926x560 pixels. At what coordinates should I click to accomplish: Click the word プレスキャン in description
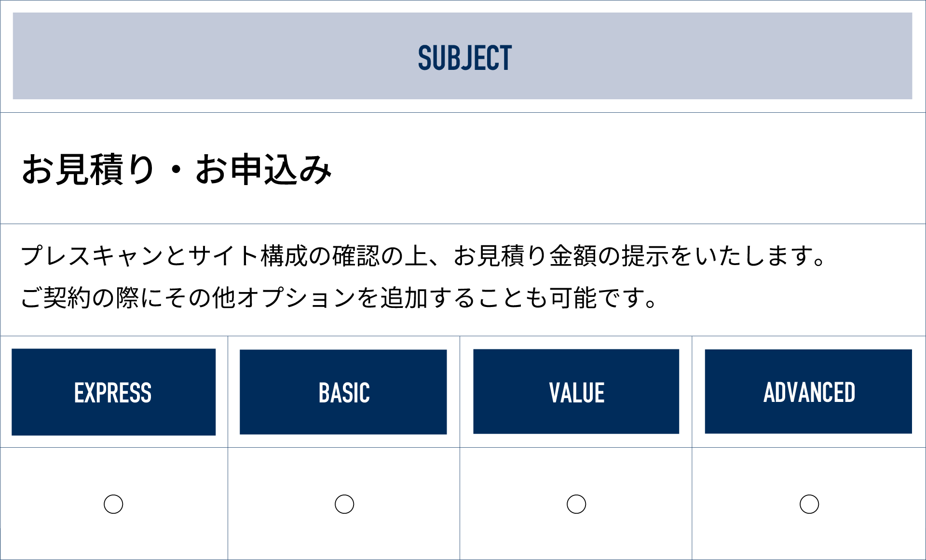click(x=92, y=255)
